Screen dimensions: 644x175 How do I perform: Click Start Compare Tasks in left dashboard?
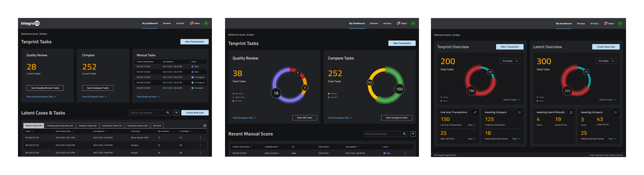pyautogui.click(x=98, y=88)
